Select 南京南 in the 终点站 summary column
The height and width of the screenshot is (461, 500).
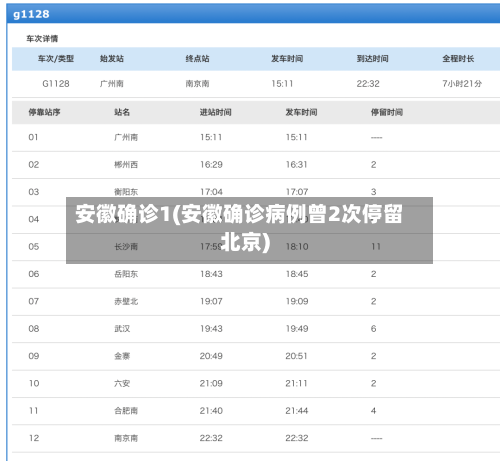197,84
